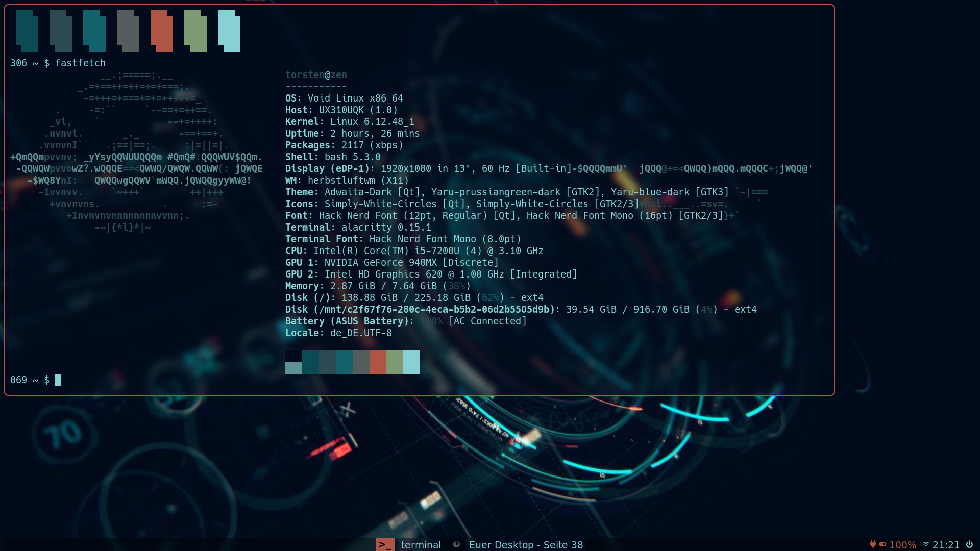Image resolution: width=980 pixels, height=551 pixels.
Task: Click the red swatch in fastfetch palette
Action: pos(378,362)
